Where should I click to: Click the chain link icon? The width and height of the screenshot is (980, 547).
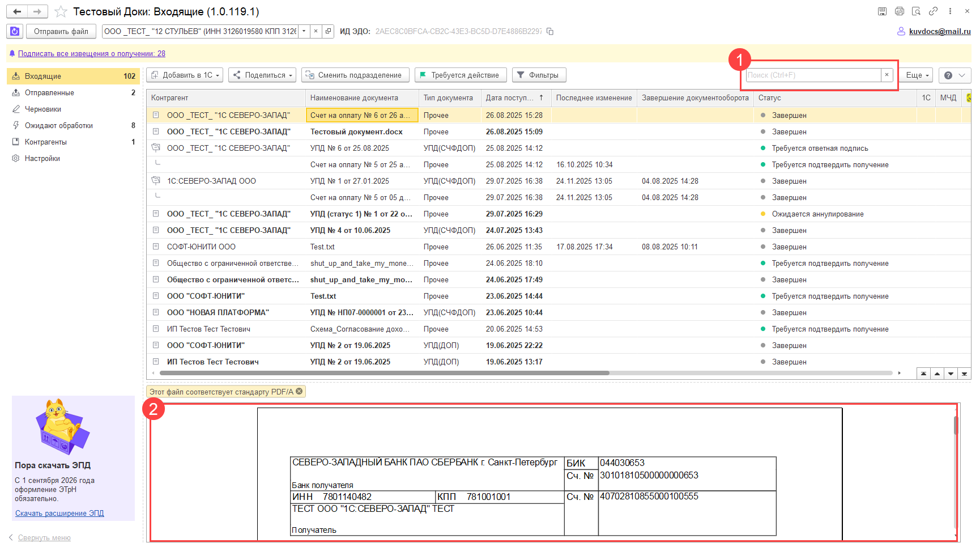click(x=933, y=11)
